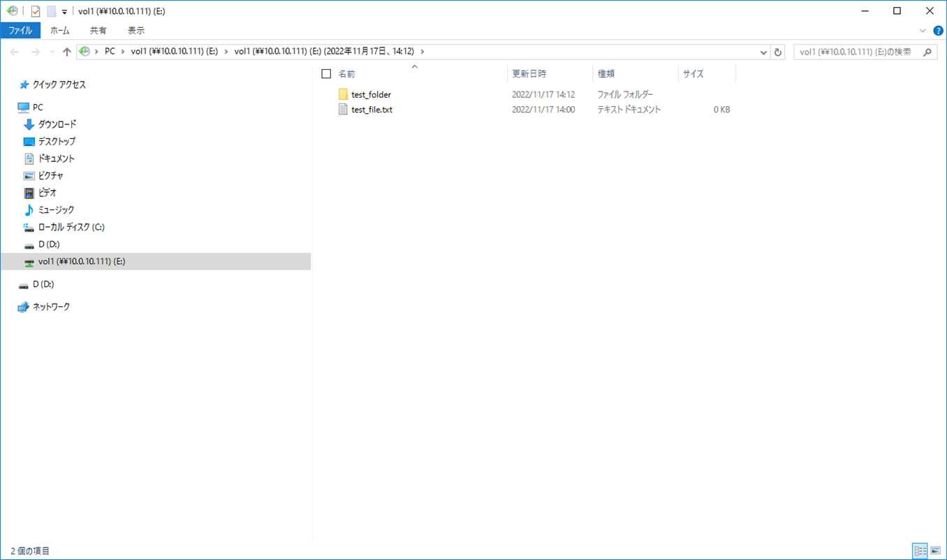Click the window's system icon in the title bar
Image resolution: width=947 pixels, height=560 pixels.
(12, 11)
